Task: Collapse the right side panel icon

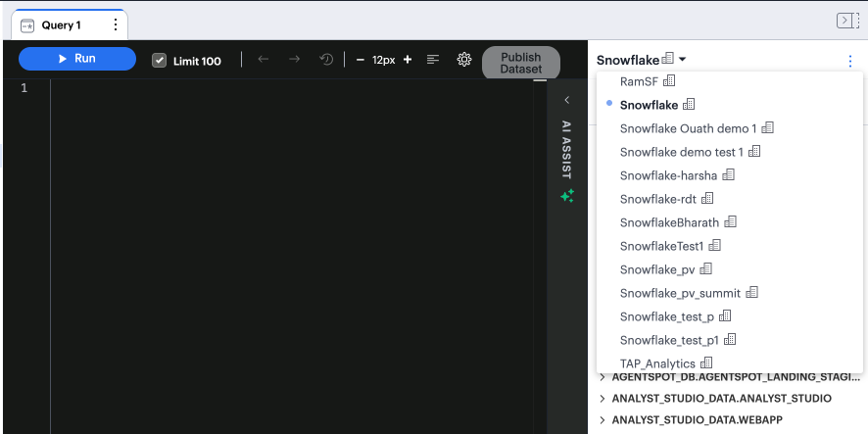Action: point(847,21)
